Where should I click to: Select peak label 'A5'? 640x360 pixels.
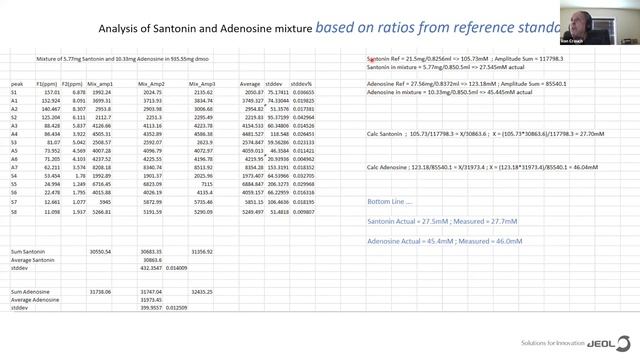(14, 151)
